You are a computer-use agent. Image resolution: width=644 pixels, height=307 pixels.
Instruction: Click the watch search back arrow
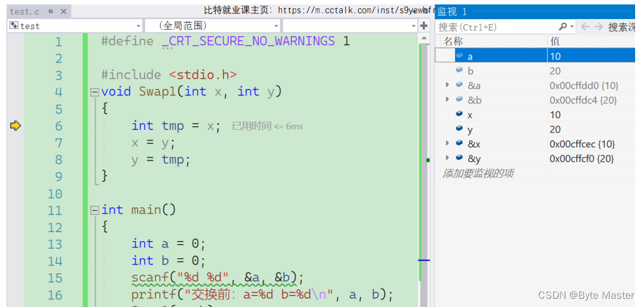(x=585, y=27)
